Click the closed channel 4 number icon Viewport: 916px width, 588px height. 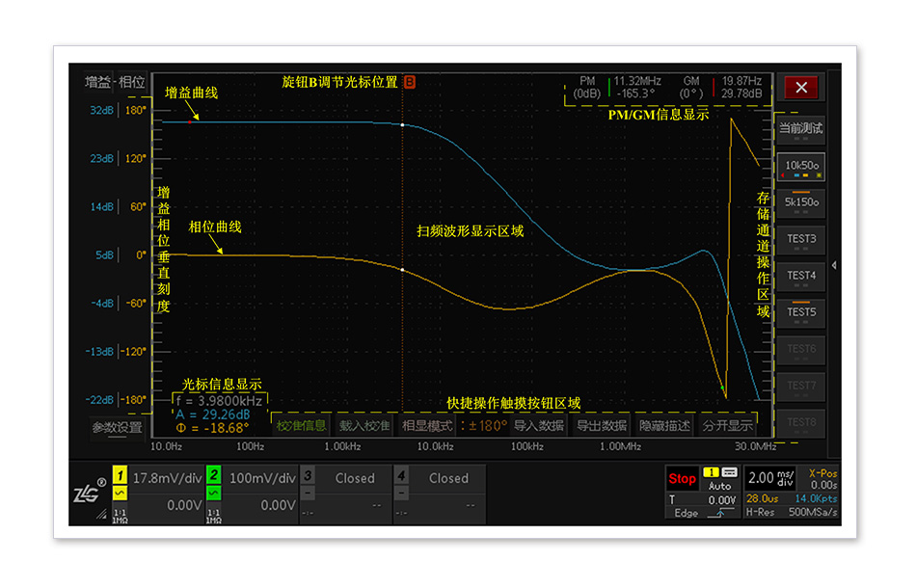coord(400,476)
